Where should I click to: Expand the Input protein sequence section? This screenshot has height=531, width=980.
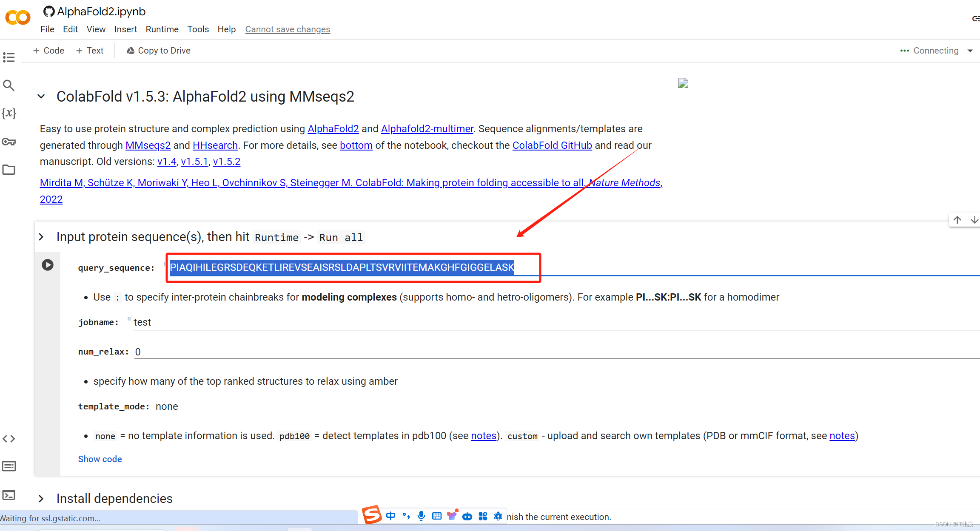coord(41,237)
